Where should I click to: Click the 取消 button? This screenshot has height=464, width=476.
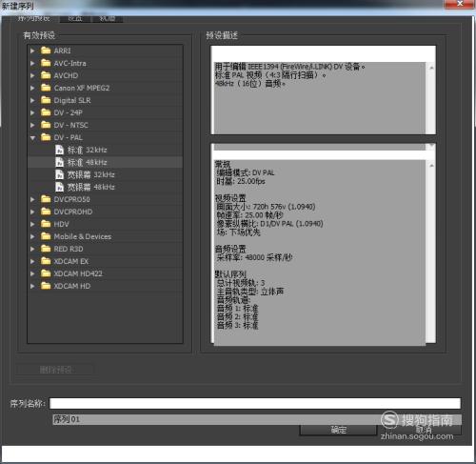424,430
